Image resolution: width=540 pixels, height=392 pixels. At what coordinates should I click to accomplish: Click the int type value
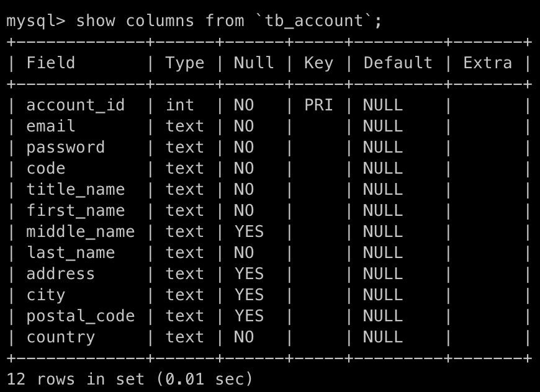(180, 105)
